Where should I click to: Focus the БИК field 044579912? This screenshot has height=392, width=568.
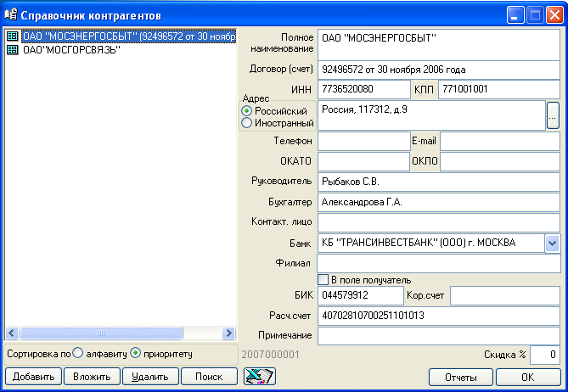pyautogui.click(x=361, y=295)
